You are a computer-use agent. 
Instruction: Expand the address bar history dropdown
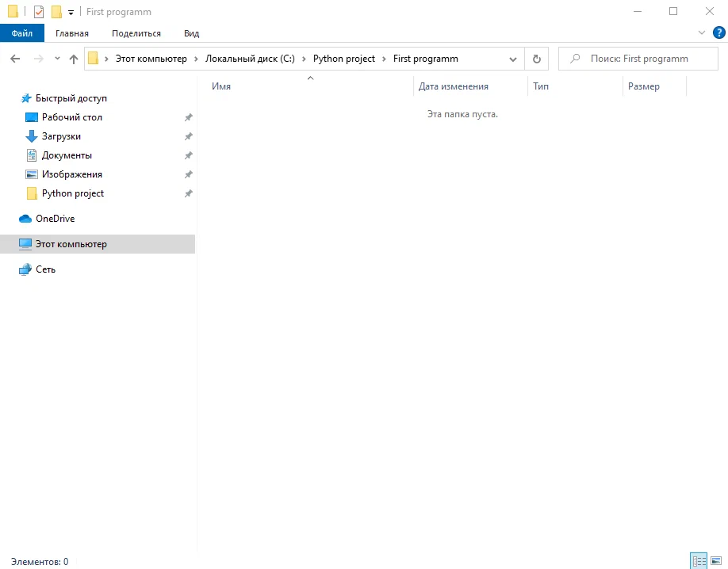(513, 59)
